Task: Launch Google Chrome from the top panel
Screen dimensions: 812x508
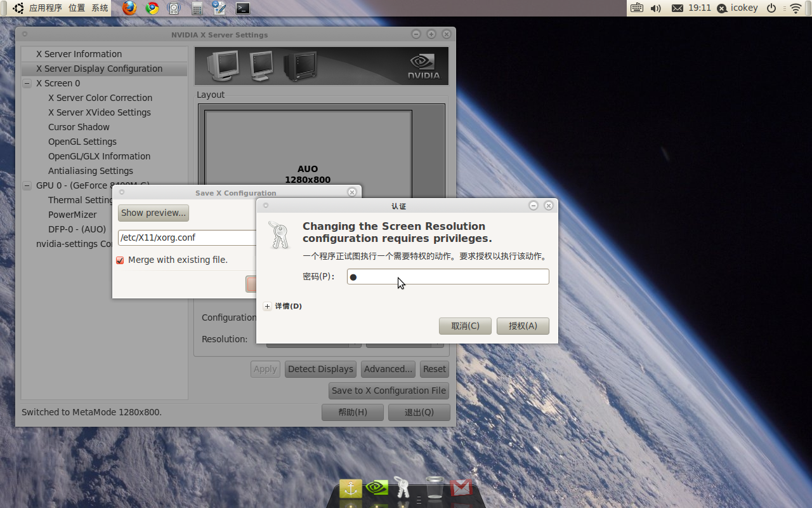Action: [152, 8]
